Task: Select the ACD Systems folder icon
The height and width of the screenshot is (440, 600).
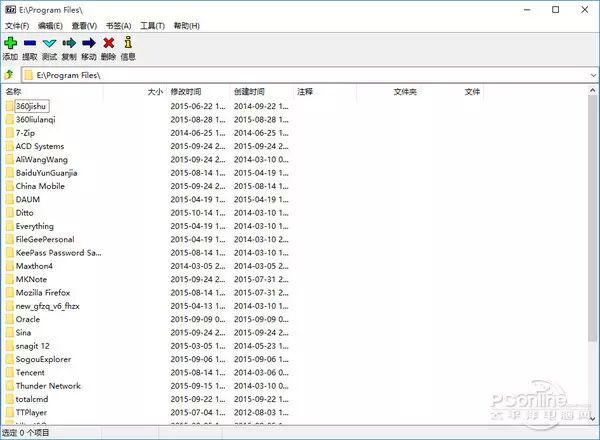Action: click(10, 147)
